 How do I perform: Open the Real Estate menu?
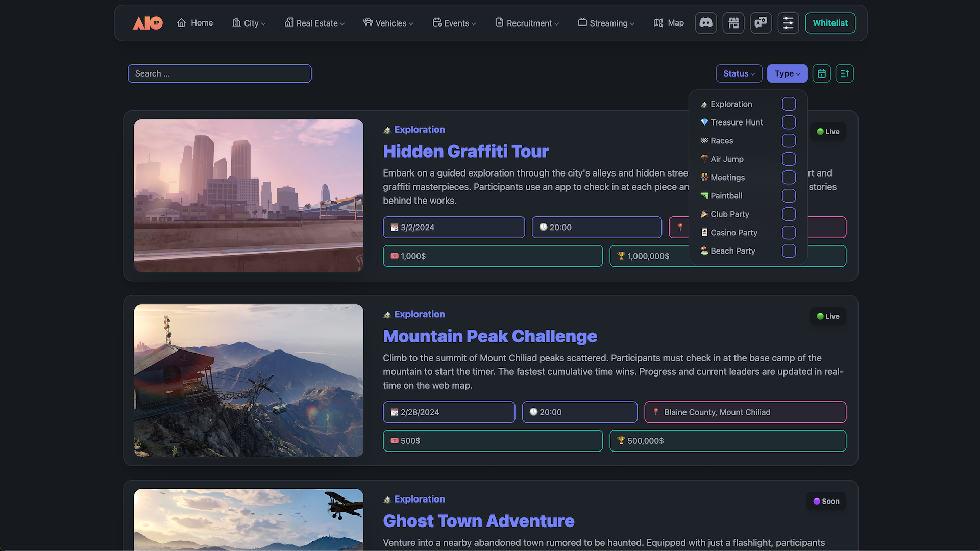click(314, 23)
